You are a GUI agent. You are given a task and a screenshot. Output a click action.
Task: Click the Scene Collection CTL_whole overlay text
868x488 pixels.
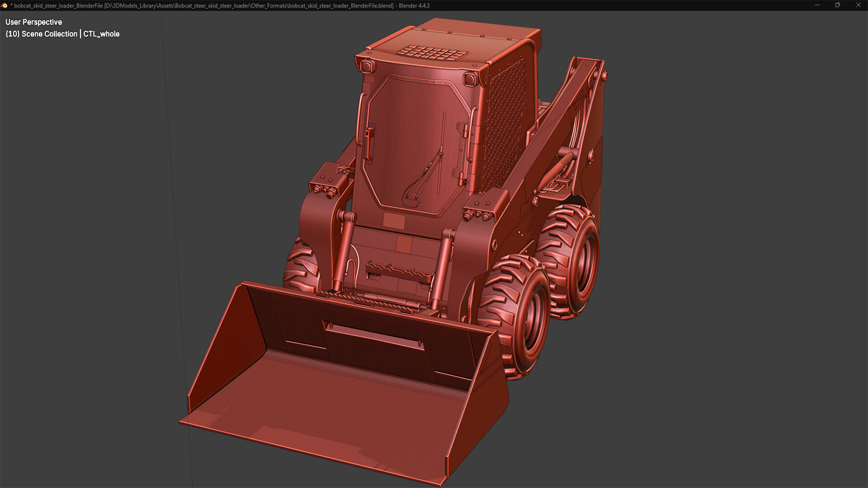(x=62, y=34)
